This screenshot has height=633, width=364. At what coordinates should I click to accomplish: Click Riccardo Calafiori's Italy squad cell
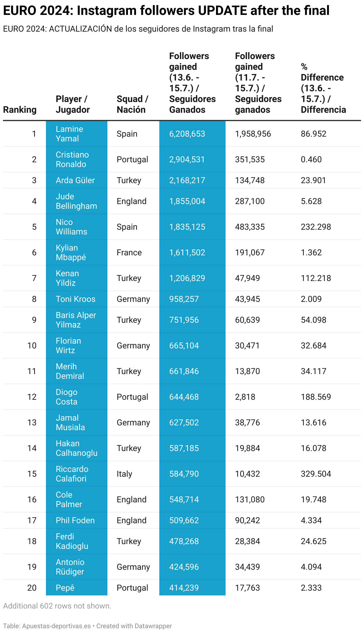124,474
